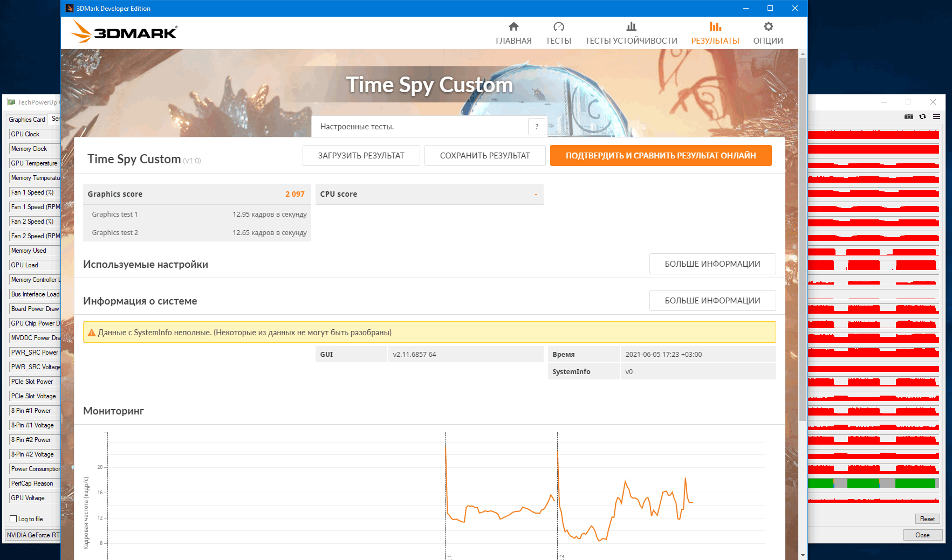The width and height of the screenshot is (952, 560).
Task: Click ПОДТВЕРДИТЬ И СРАВНИТЬ РЕЗУЛЬТАТ ОНЛАЙН
Action: coord(661,155)
